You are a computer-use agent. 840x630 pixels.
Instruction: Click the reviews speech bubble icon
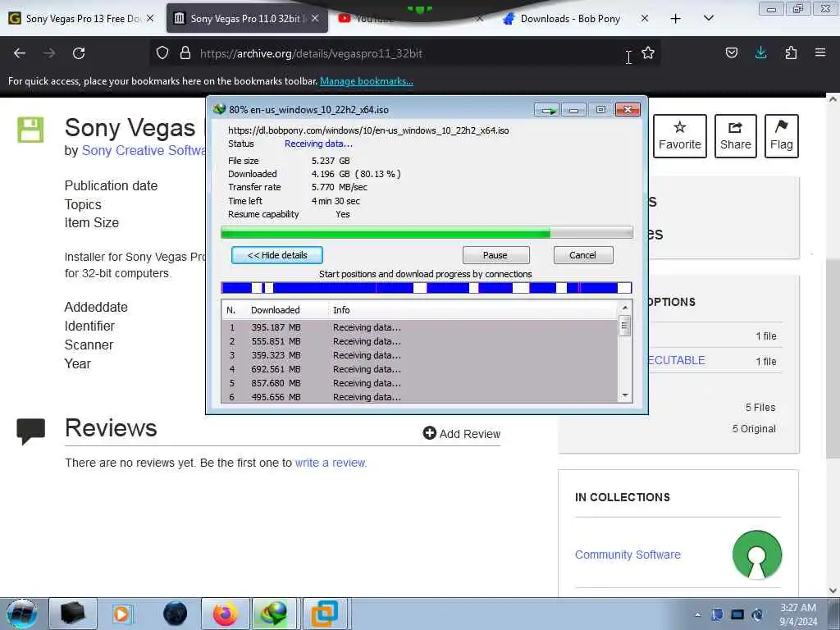click(30, 431)
